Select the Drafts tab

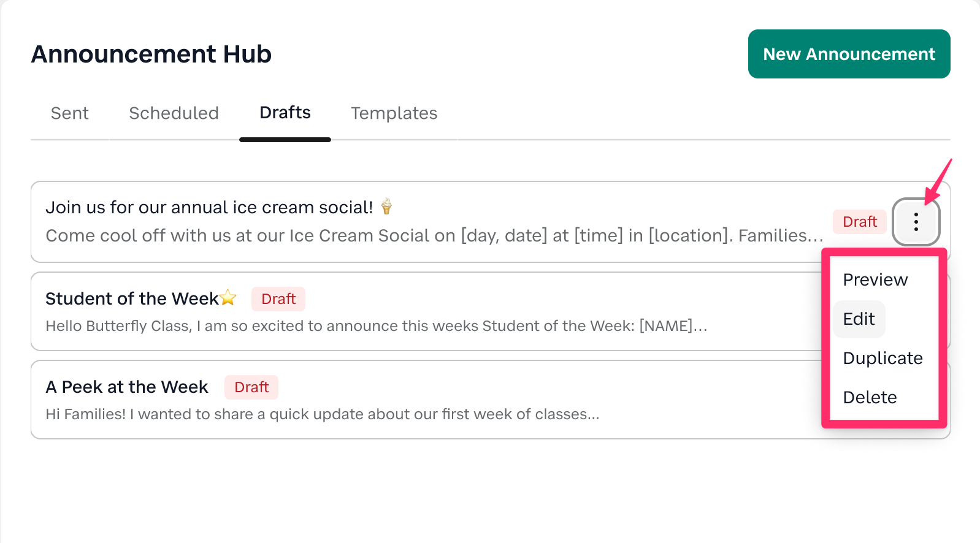[285, 113]
